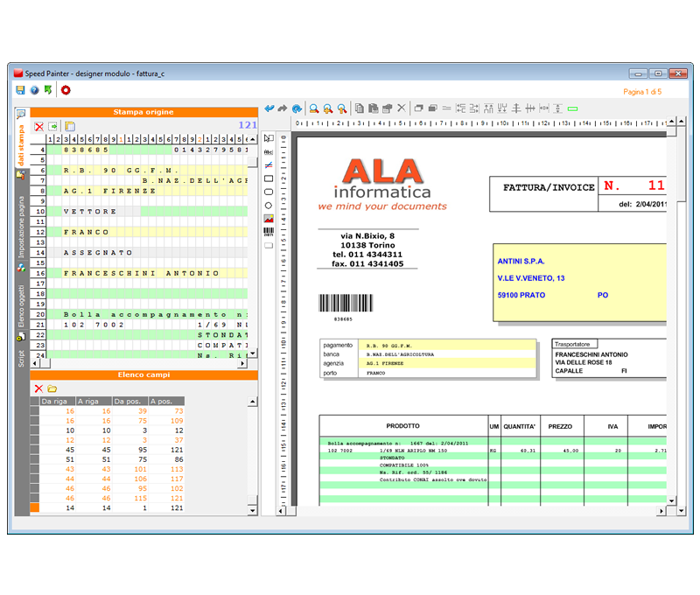Select the ALA informatica logo image
700x595 pixels.
coord(382,184)
